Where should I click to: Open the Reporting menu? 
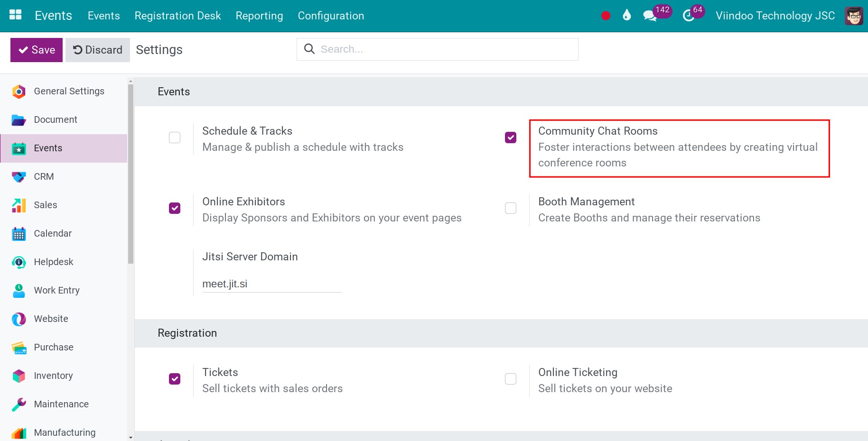(259, 16)
